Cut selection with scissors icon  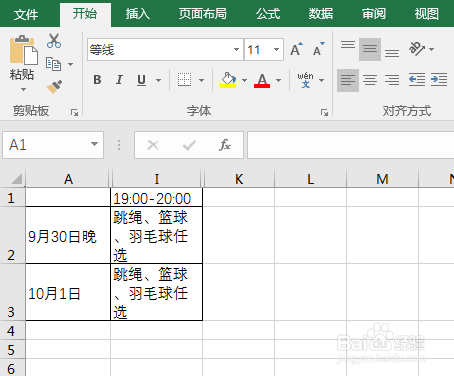(x=54, y=41)
